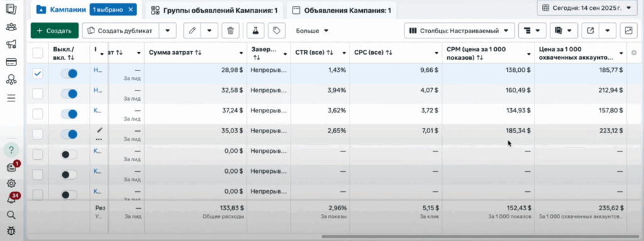The width and height of the screenshot is (644, 241).
Task: Sort by the CPC (все) column header
Action: pyautogui.click(x=374, y=53)
